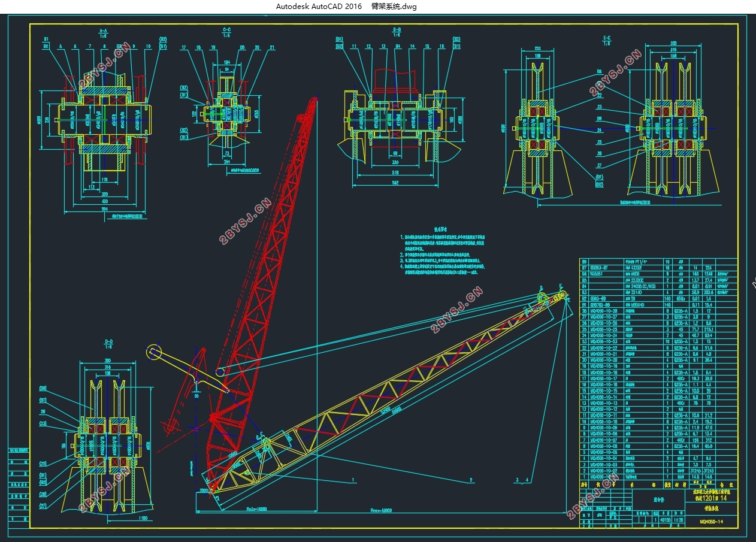
Task: Select the GB283-87 row in parts list
Action: coord(658,268)
